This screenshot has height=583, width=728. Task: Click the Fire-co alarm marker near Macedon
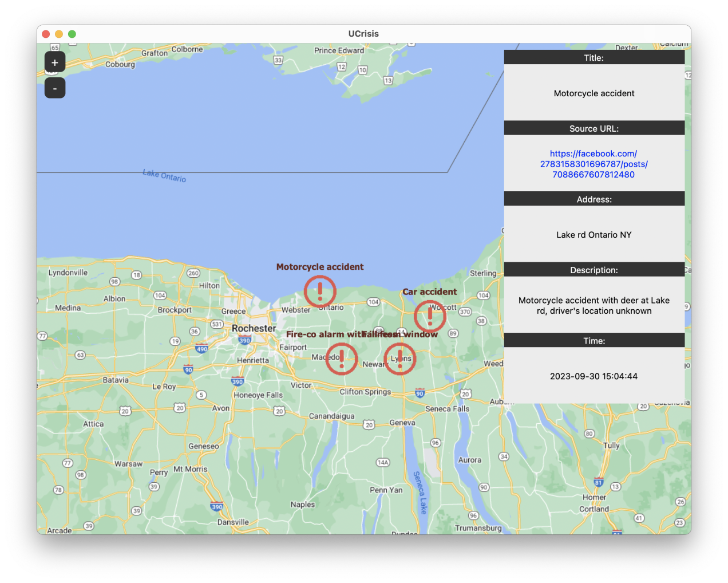point(342,359)
